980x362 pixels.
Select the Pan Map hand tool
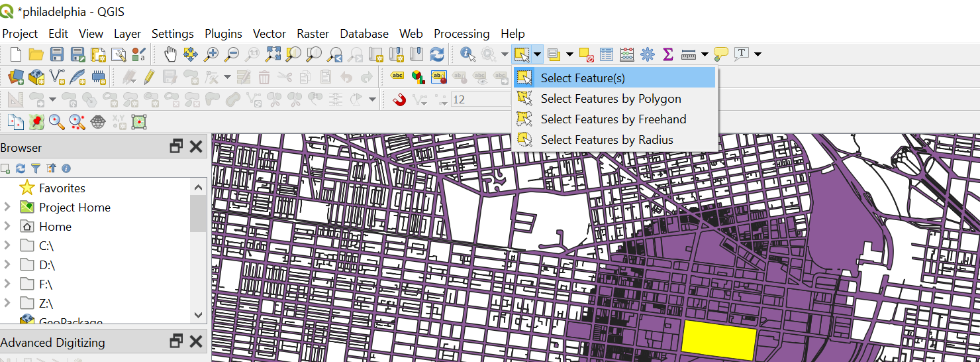click(171, 54)
